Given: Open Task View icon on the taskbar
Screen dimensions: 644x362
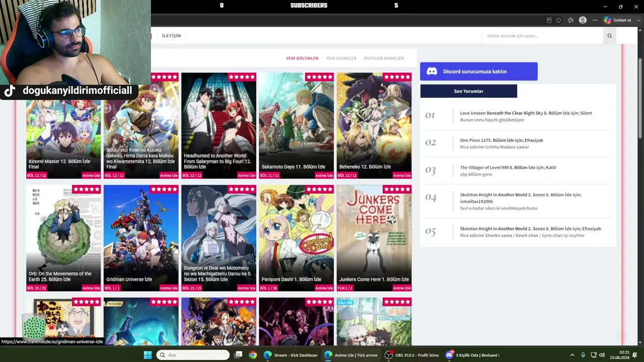Looking at the screenshot, I should point(238,355).
